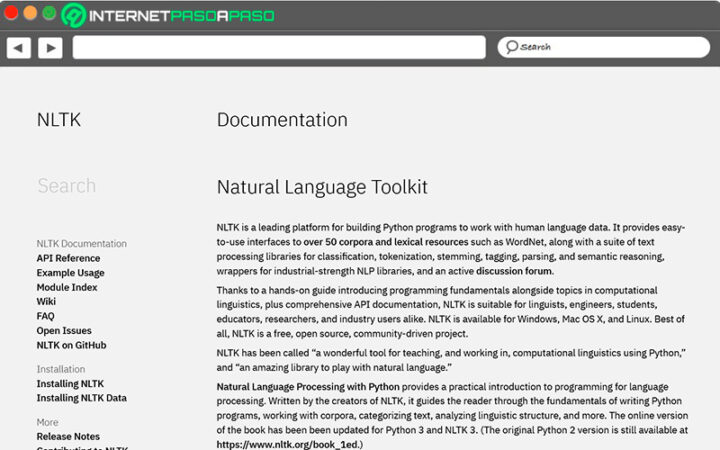Open the API Reference sidebar link
The width and height of the screenshot is (720, 450).
click(x=68, y=259)
